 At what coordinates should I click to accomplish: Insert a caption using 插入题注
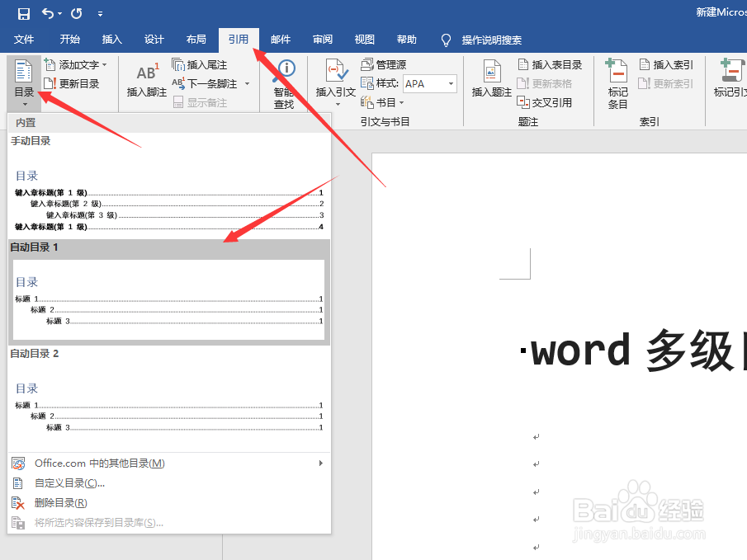click(x=494, y=78)
